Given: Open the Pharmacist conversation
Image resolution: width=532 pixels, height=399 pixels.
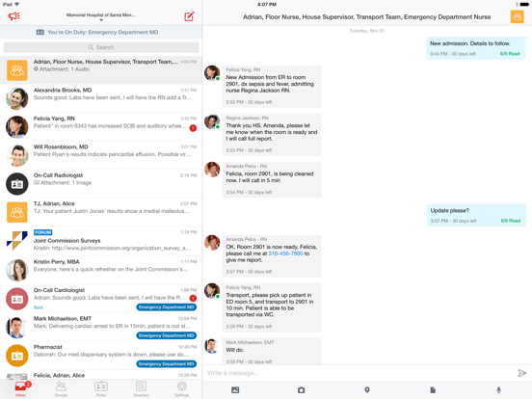Looking at the screenshot, I should point(101,356).
